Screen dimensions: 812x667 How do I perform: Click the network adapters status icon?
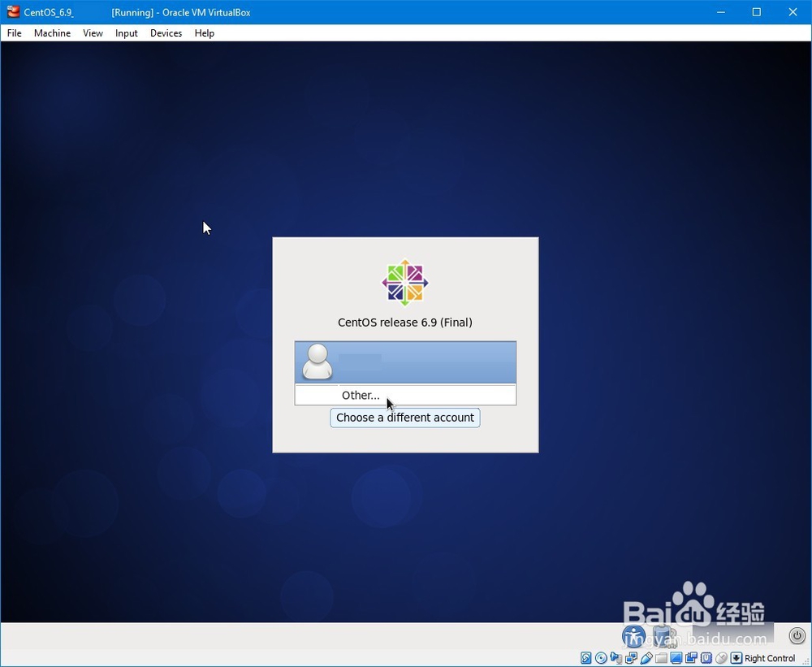631,658
